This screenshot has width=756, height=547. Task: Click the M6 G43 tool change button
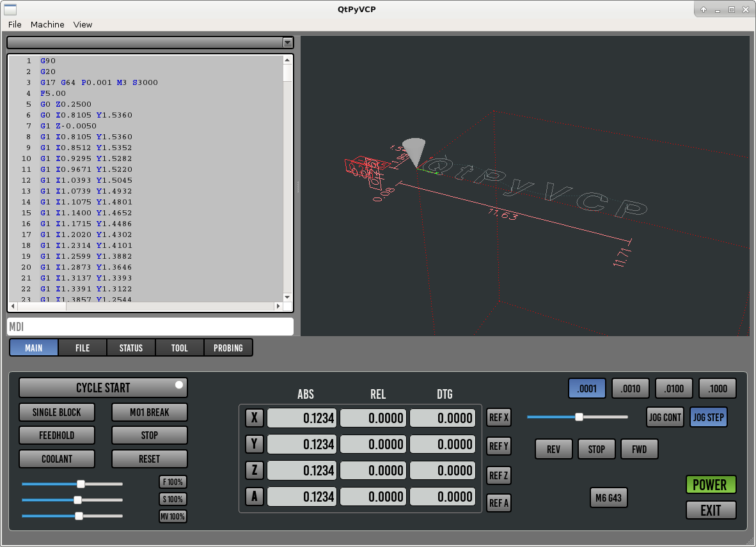point(608,498)
